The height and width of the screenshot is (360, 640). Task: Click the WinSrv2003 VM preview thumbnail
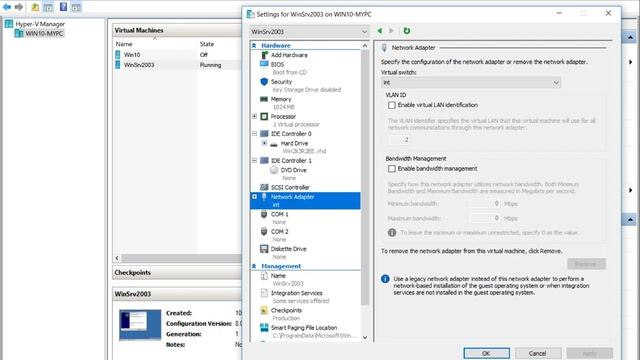pos(140,325)
